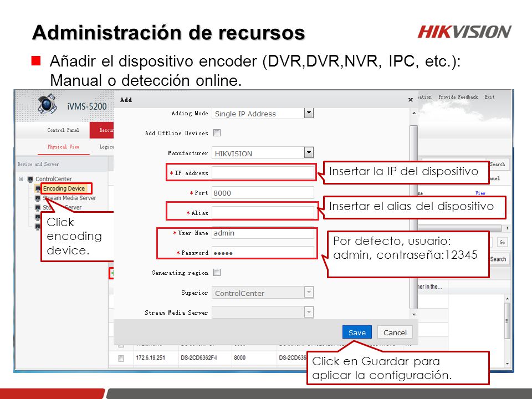Click the Exit menu item
Viewport: 532px width, 399px height.
[489, 97]
